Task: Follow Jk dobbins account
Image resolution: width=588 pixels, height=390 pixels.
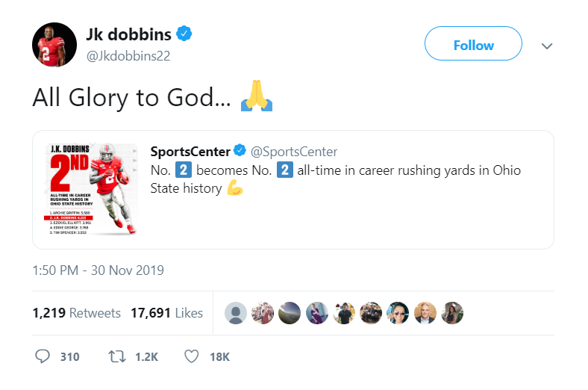Action: pyautogui.click(x=473, y=46)
